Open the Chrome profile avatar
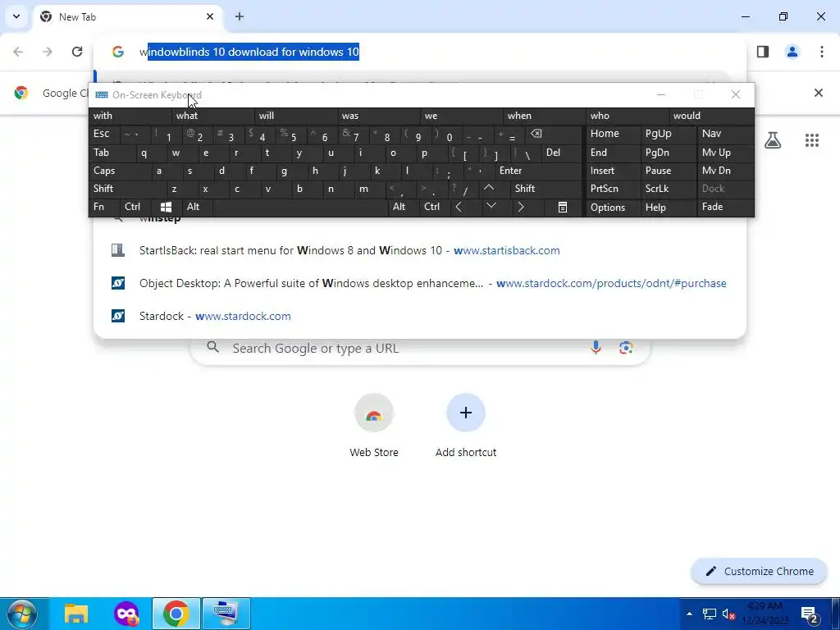Image resolution: width=840 pixels, height=630 pixels. pos(792,52)
